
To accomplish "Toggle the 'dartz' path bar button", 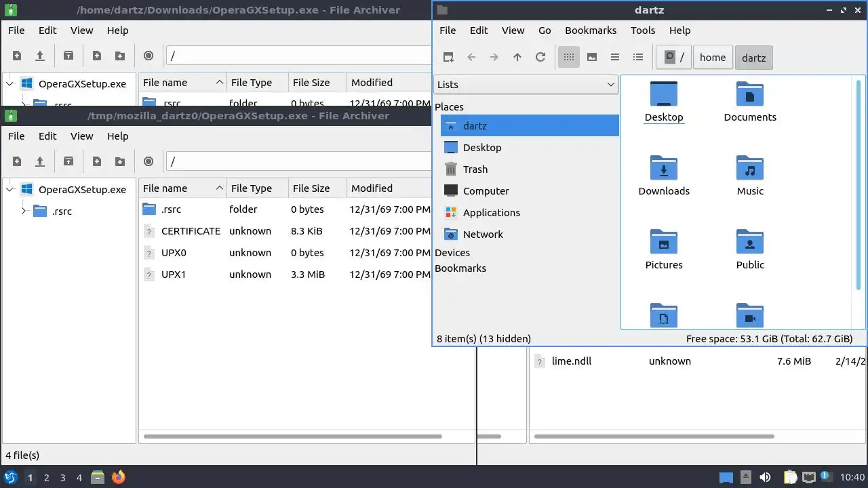I will coord(753,58).
